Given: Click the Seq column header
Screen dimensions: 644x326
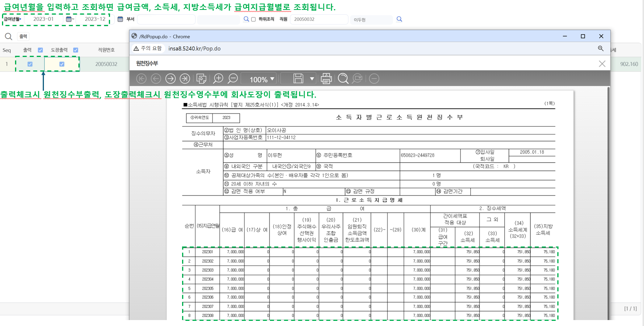Looking at the screenshot, I should pos(7,50).
